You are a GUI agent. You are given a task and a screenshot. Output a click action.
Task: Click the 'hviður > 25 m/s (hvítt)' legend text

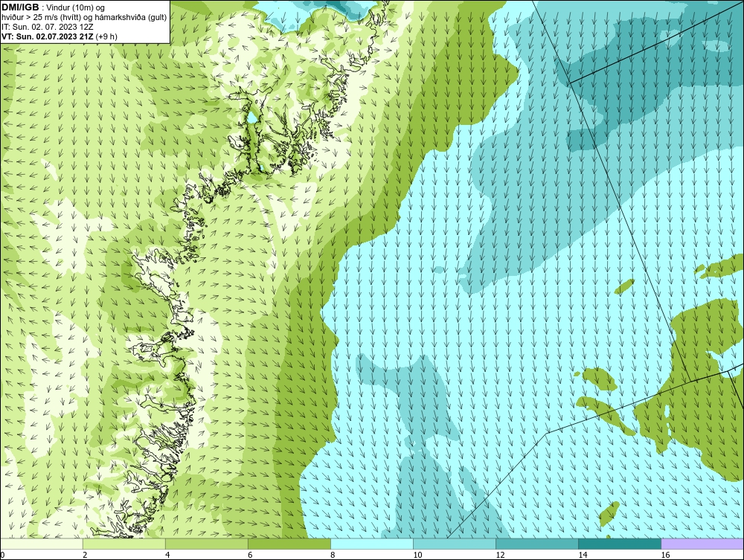click(41, 18)
